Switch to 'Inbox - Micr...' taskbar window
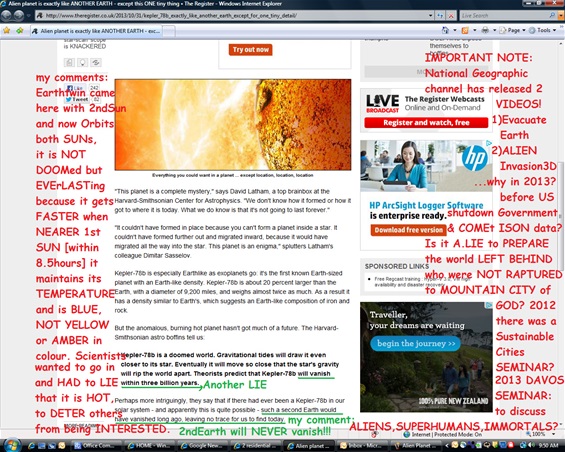Screen dimensions: 565x452 (x=362, y=446)
